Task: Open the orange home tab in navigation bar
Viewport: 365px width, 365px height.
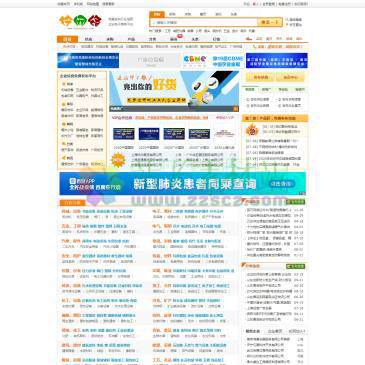Action: [x=67, y=39]
